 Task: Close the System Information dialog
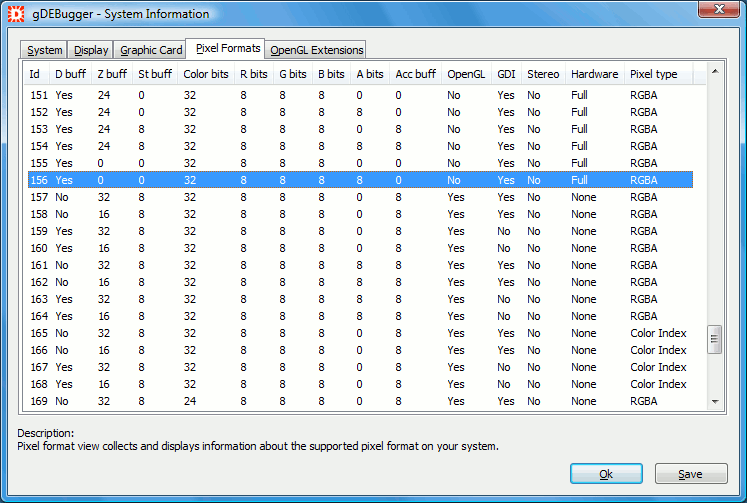(x=711, y=12)
